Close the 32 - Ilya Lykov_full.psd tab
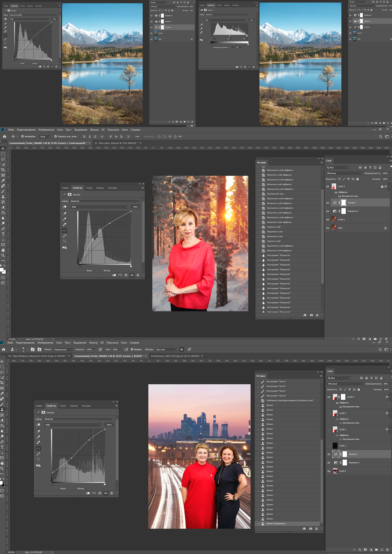The width and height of the screenshot is (392, 554). pyautogui.click(x=140, y=143)
